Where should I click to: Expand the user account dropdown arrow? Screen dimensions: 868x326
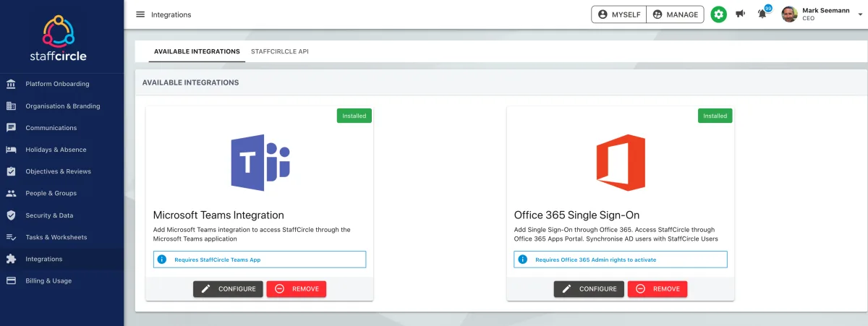(x=859, y=14)
